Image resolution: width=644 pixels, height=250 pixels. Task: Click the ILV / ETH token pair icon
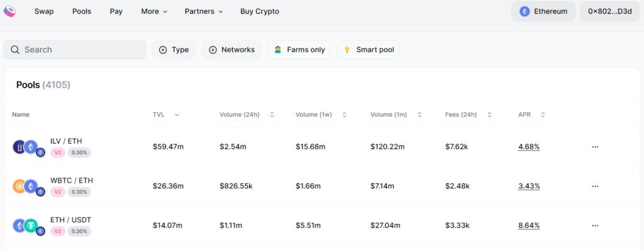tap(28, 147)
